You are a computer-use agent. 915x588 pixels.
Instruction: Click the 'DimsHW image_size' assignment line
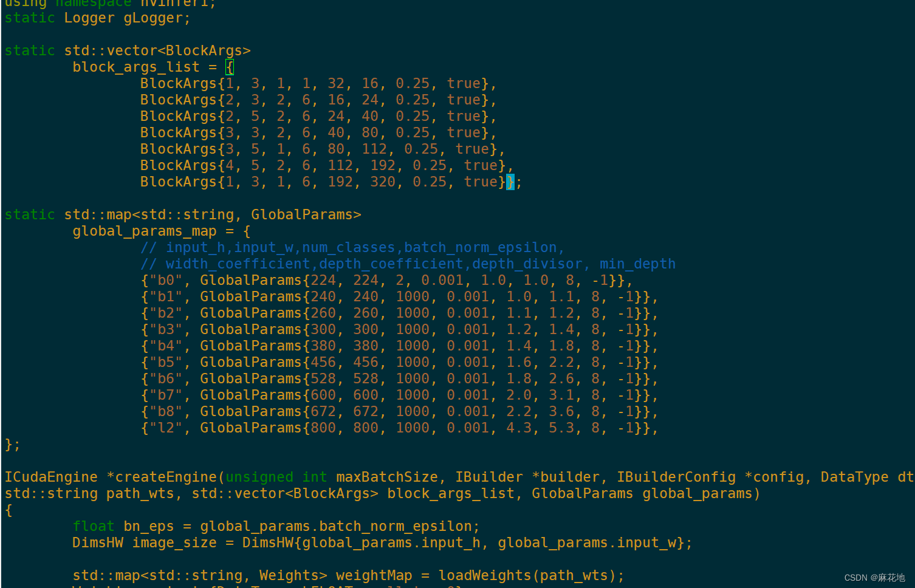tap(382, 542)
